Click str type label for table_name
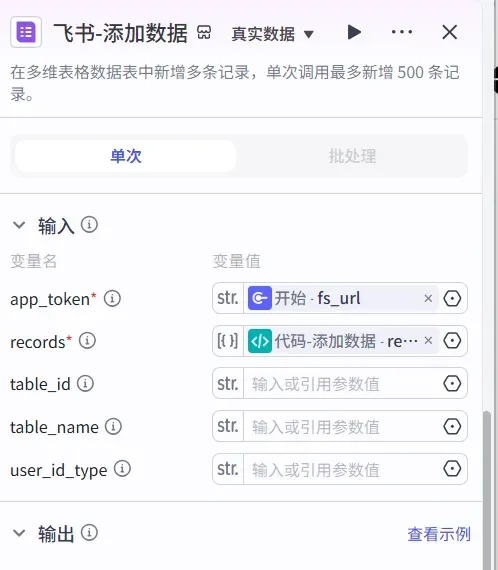The image size is (498, 570). tap(228, 426)
